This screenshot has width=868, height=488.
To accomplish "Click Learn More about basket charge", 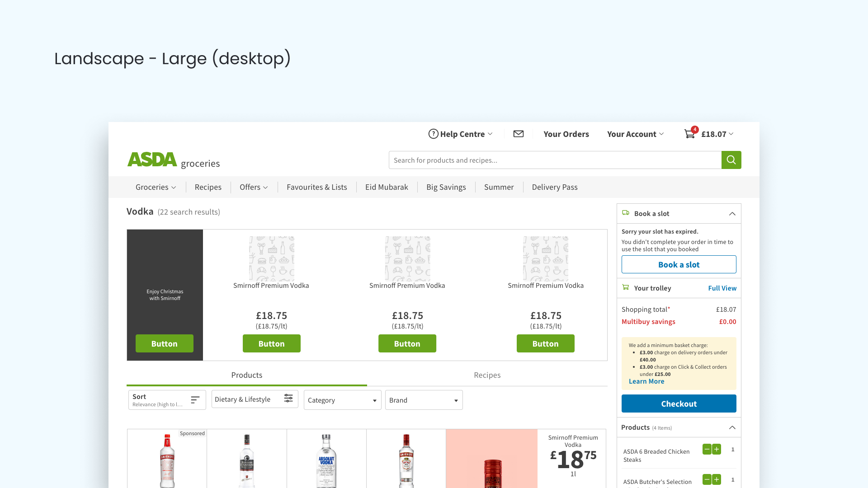I will click(x=646, y=381).
